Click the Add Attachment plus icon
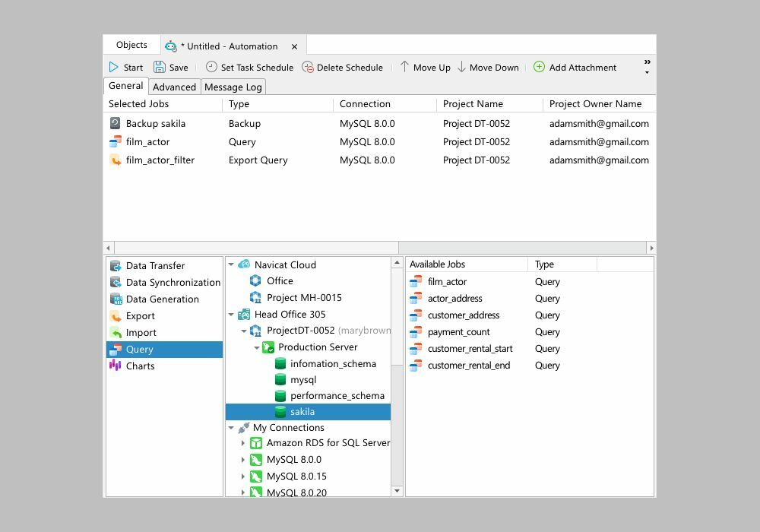Viewport: 760px width, 532px height. tap(539, 66)
